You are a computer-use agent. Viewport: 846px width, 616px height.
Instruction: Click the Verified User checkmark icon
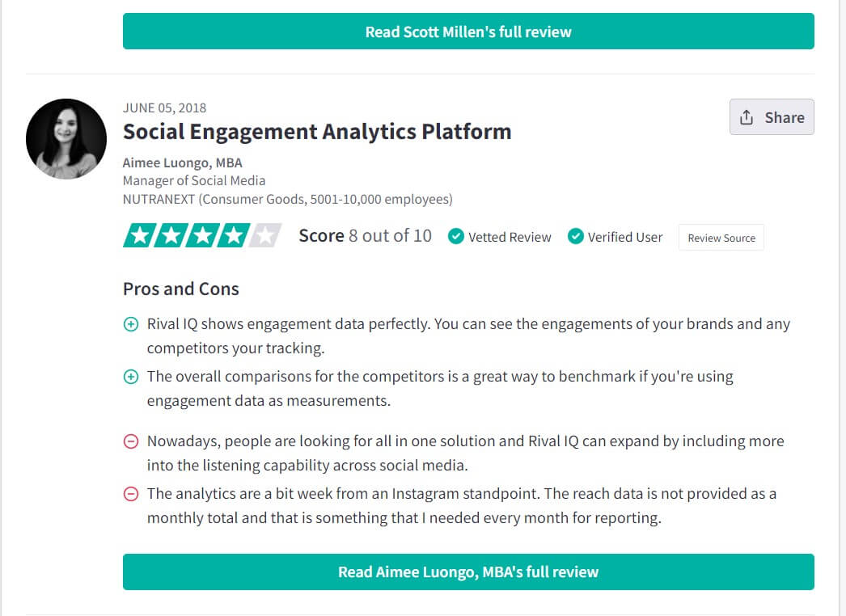click(x=576, y=236)
